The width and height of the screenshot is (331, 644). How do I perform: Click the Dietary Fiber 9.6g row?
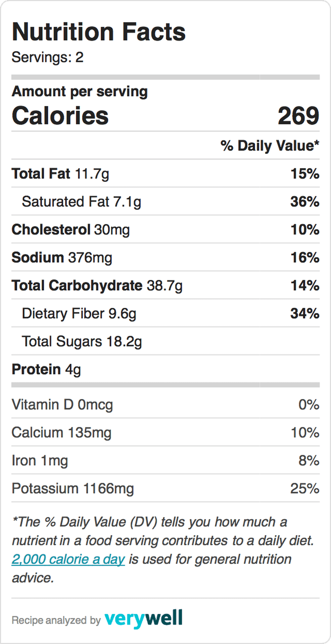point(165,313)
